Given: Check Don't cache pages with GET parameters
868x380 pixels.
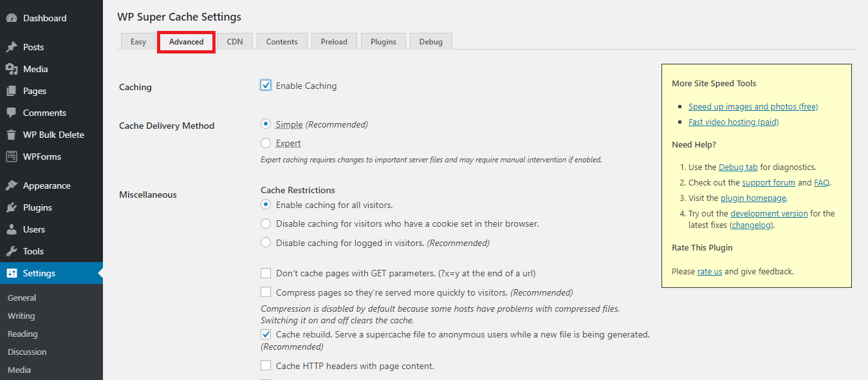Looking at the screenshot, I should pos(266,273).
